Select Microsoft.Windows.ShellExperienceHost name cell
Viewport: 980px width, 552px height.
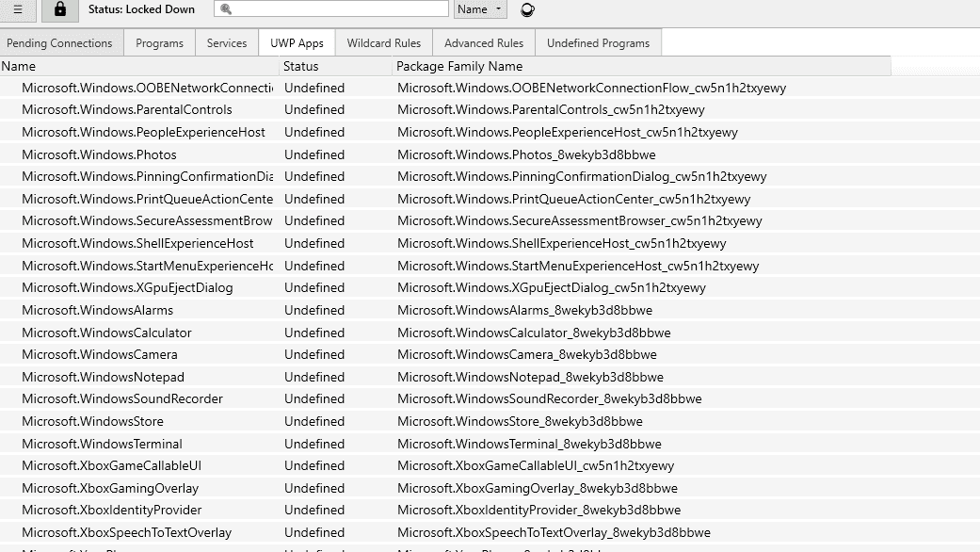coord(137,243)
